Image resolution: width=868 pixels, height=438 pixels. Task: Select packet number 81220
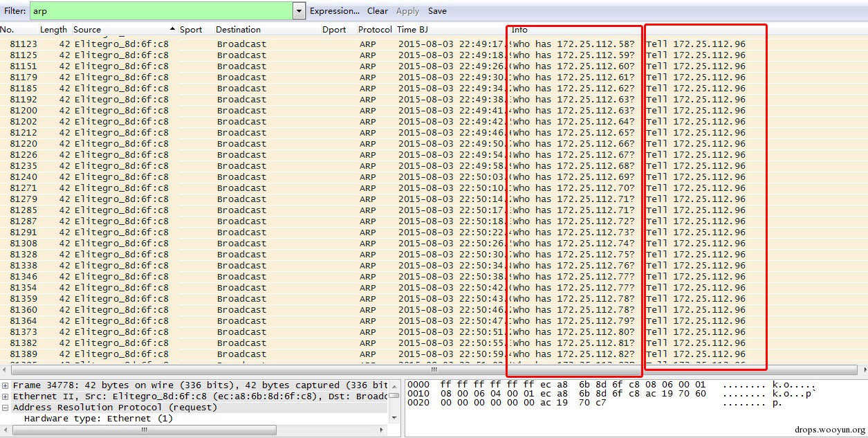24,144
